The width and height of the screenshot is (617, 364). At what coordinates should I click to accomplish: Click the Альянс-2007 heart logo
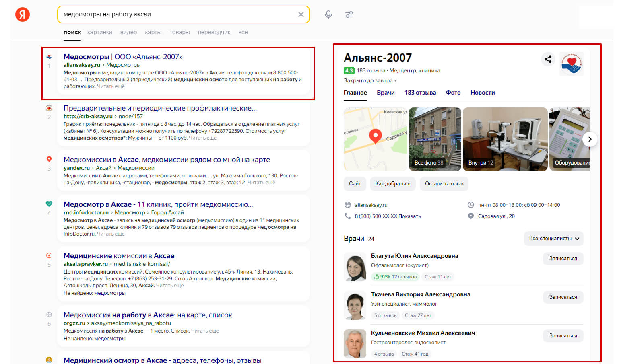coord(571,64)
